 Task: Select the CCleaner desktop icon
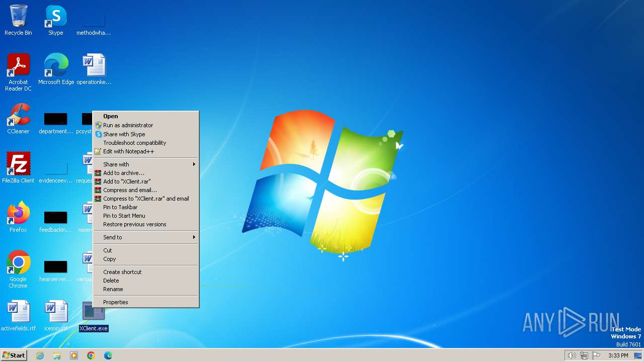pos(18,119)
